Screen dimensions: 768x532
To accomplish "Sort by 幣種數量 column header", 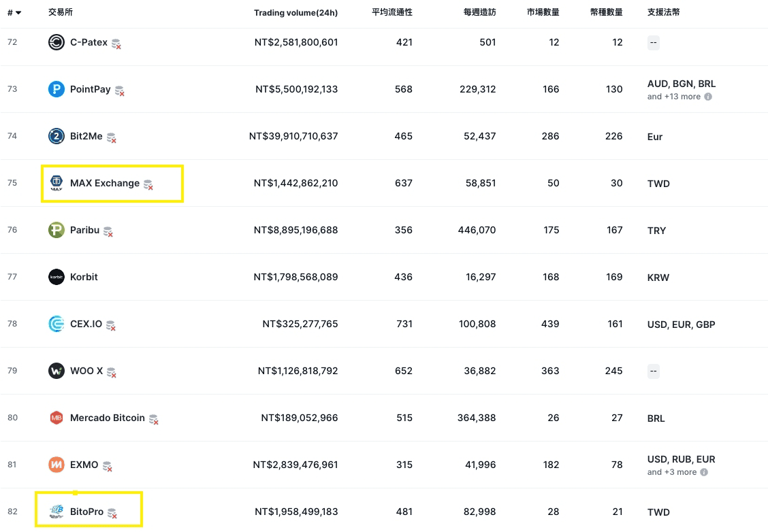I will [607, 12].
